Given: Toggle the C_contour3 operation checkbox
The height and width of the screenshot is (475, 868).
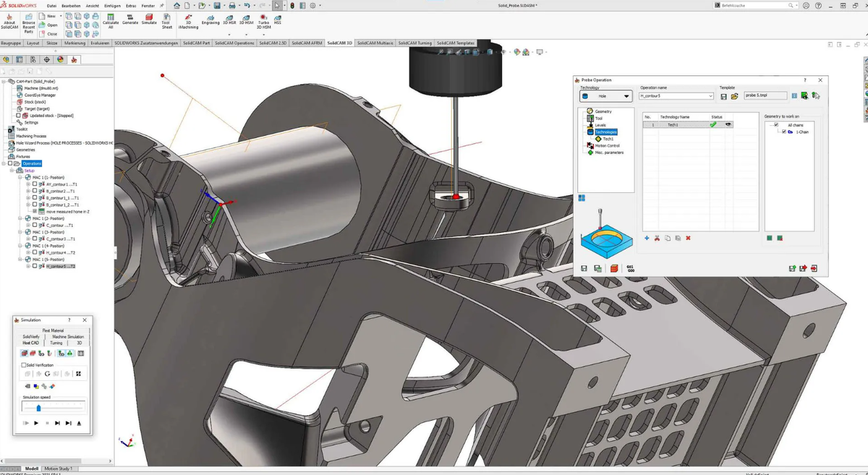Looking at the screenshot, I should [x=35, y=239].
